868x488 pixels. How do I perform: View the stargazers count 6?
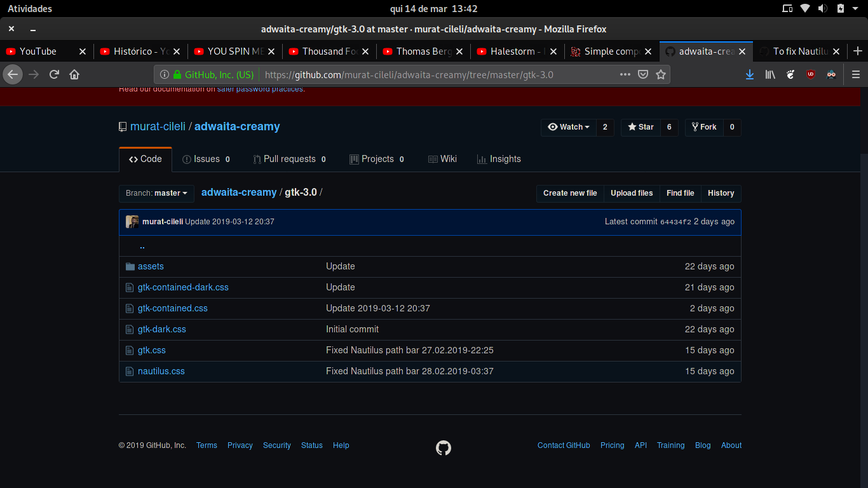coord(669,127)
